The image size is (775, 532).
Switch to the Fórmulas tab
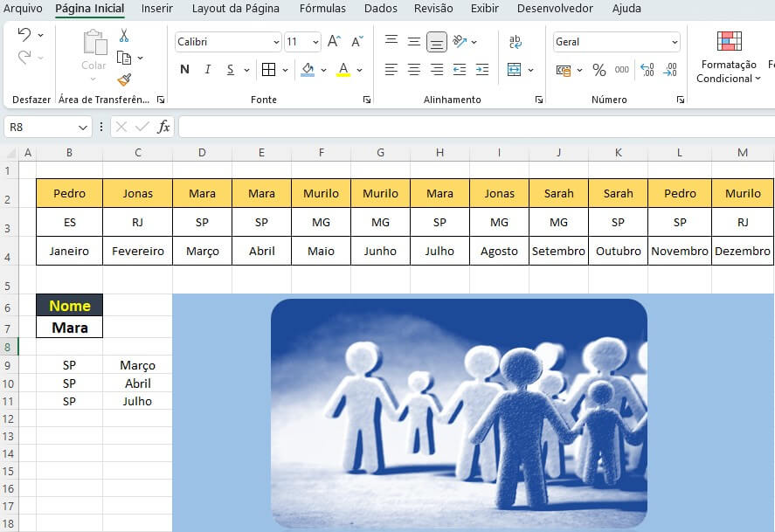pyautogui.click(x=322, y=9)
